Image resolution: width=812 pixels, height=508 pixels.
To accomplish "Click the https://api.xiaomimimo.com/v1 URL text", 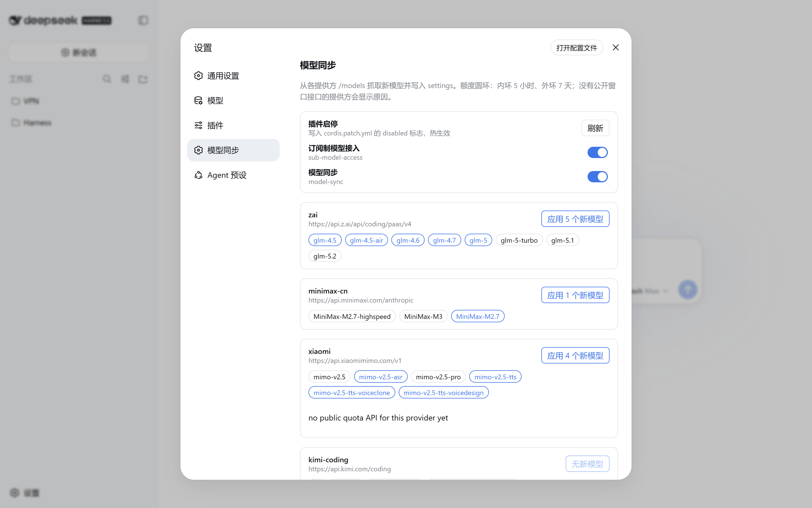I will [x=355, y=360].
